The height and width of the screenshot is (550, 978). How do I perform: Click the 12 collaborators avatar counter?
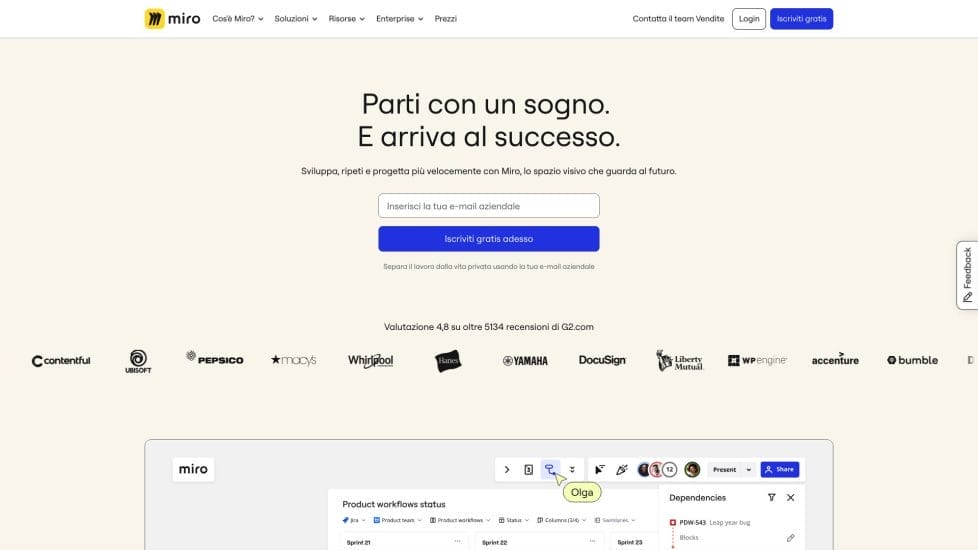669,469
